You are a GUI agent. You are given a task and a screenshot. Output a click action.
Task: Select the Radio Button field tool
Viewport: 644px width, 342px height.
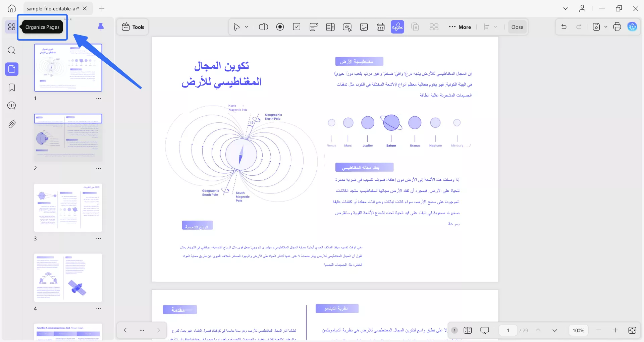pos(280,27)
